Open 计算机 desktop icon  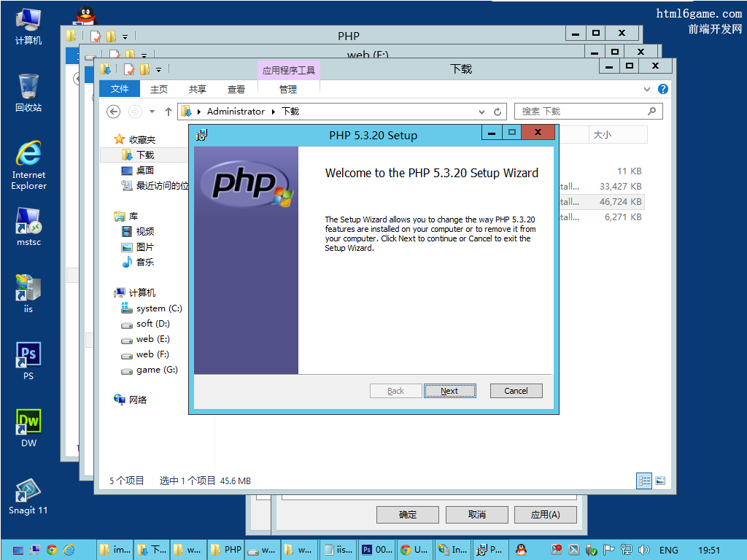(28, 27)
